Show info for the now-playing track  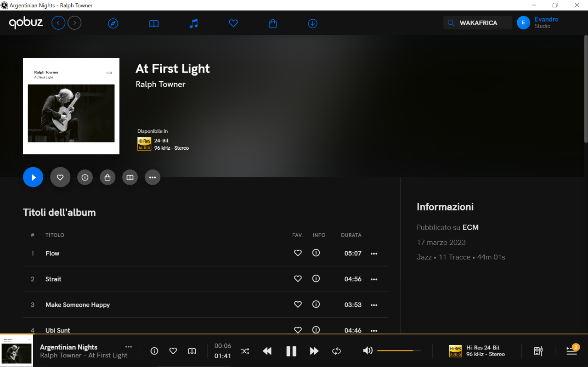[x=154, y=351]
